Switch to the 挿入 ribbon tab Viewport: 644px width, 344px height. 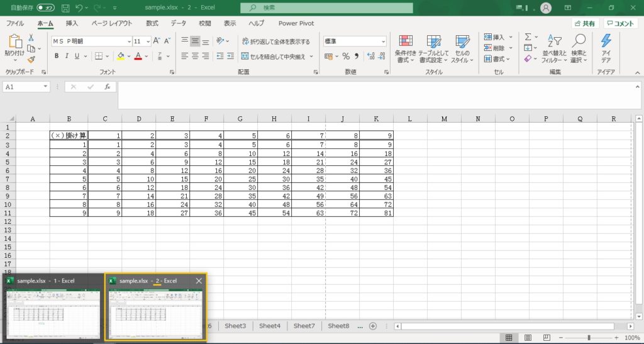point(72,23)
